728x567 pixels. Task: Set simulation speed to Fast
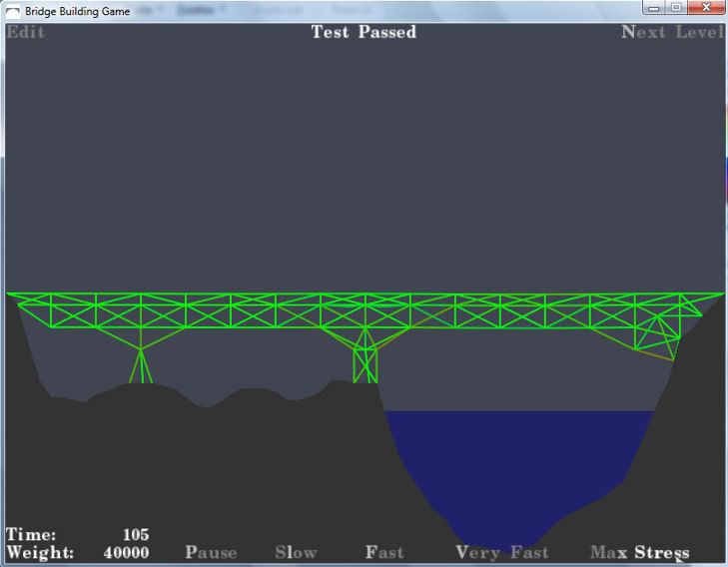pos(384,552)
